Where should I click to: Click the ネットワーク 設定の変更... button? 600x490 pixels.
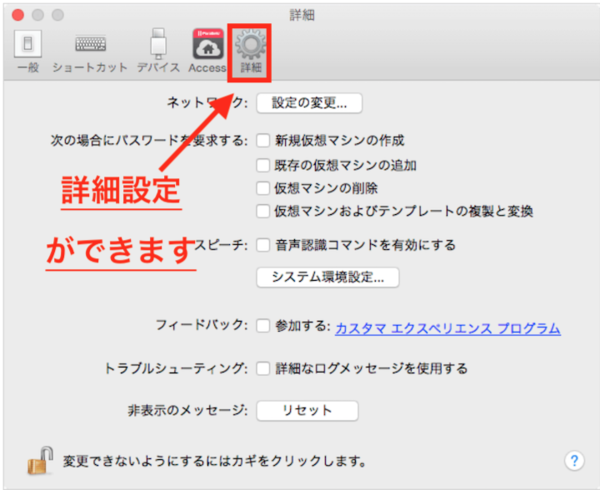(309, 103)
